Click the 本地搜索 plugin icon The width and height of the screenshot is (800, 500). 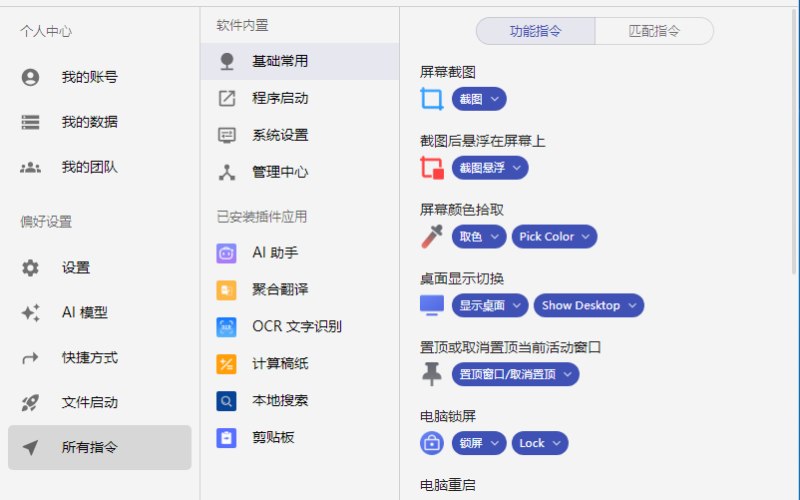pyautogui.click(x=227, y=401)
